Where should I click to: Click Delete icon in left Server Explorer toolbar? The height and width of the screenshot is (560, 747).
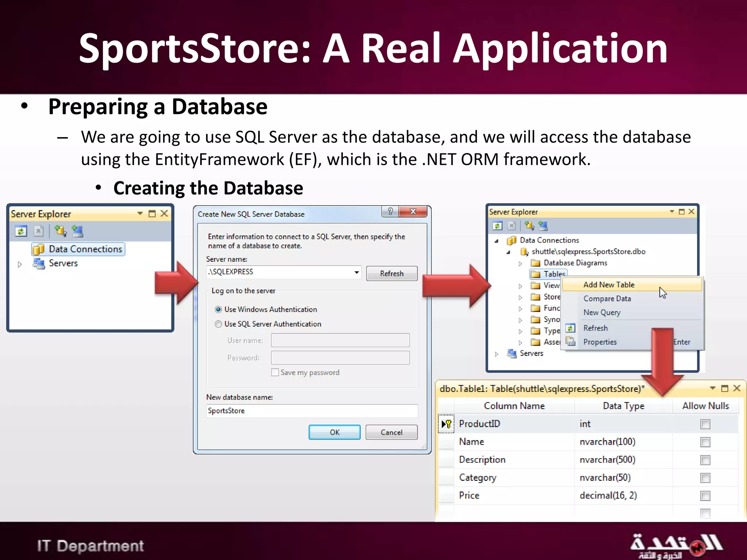pyautogui.click(x=38, y=231)
